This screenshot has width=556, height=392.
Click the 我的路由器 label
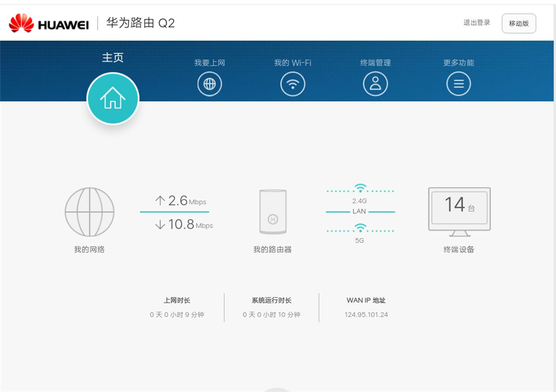pyautogui.click(x=272, y=250)
